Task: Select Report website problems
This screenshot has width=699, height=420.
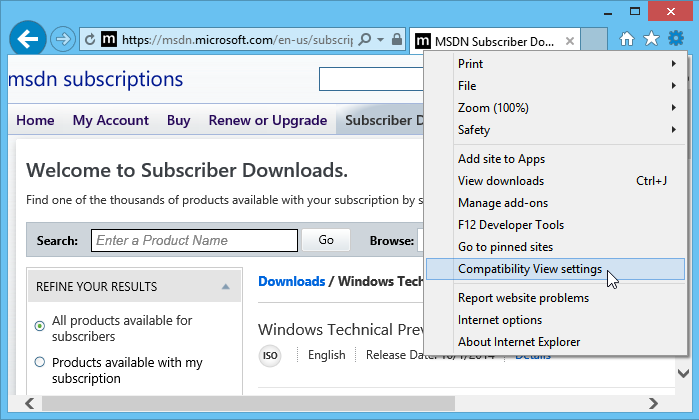Action: [555, 298]
